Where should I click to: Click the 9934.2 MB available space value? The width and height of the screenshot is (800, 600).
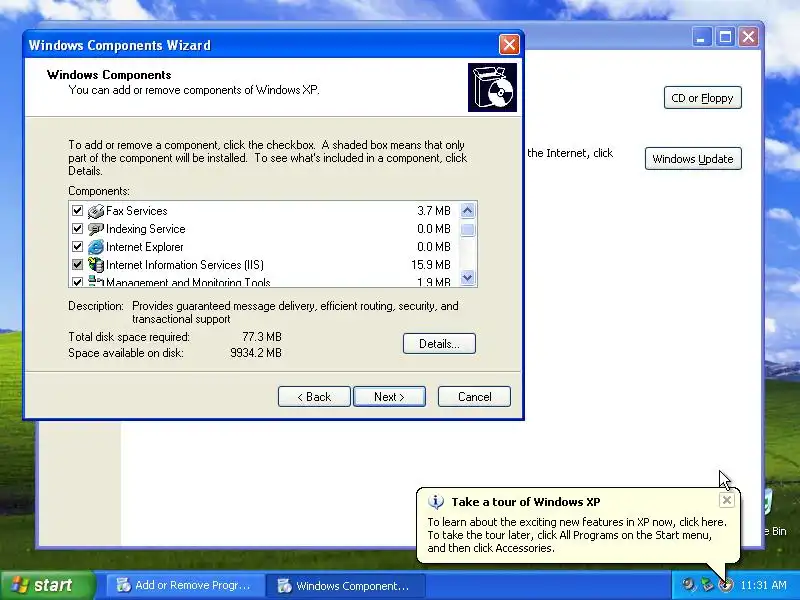pos(256,353)
